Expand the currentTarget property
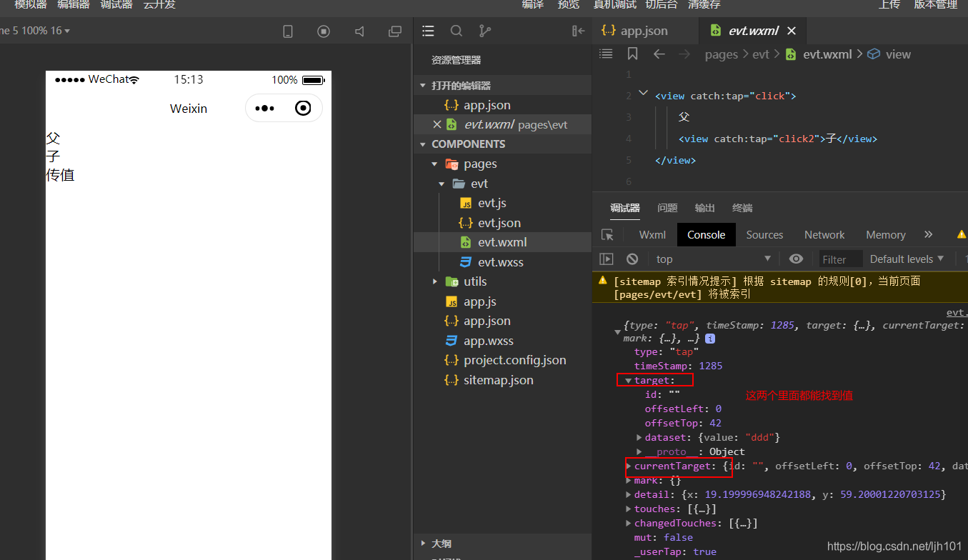 point(629,466)
